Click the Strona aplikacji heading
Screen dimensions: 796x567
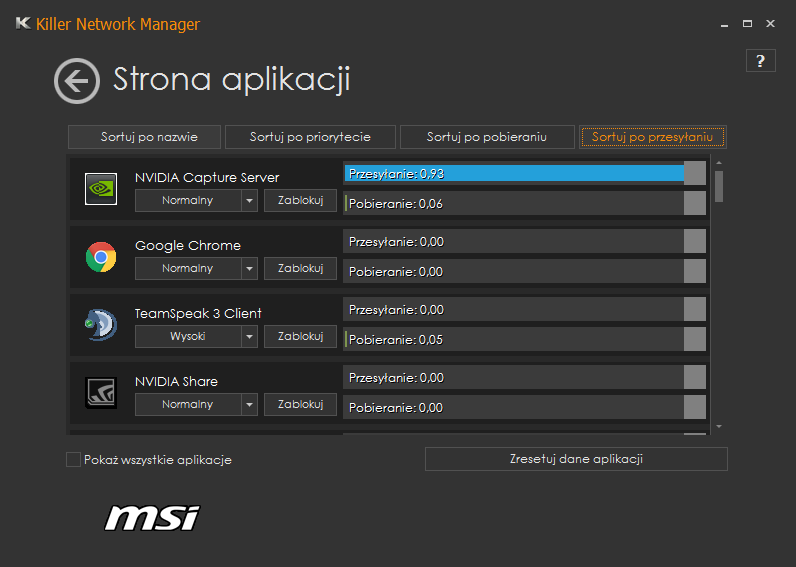(231, 80)
